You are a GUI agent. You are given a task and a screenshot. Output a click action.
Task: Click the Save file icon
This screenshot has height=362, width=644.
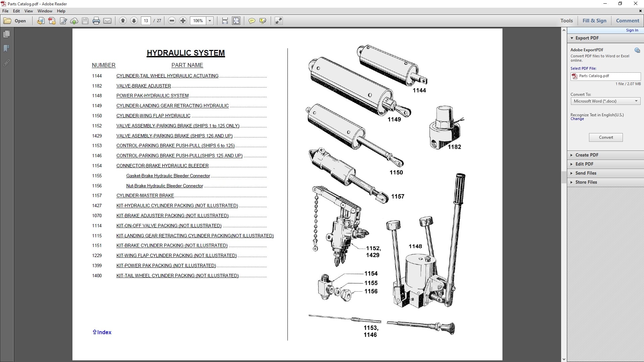click(85, 21)
